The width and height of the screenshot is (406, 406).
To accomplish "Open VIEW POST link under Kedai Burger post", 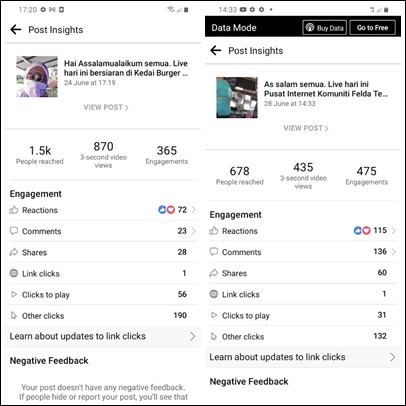I will pyautogui.click(x=106, y=107).
